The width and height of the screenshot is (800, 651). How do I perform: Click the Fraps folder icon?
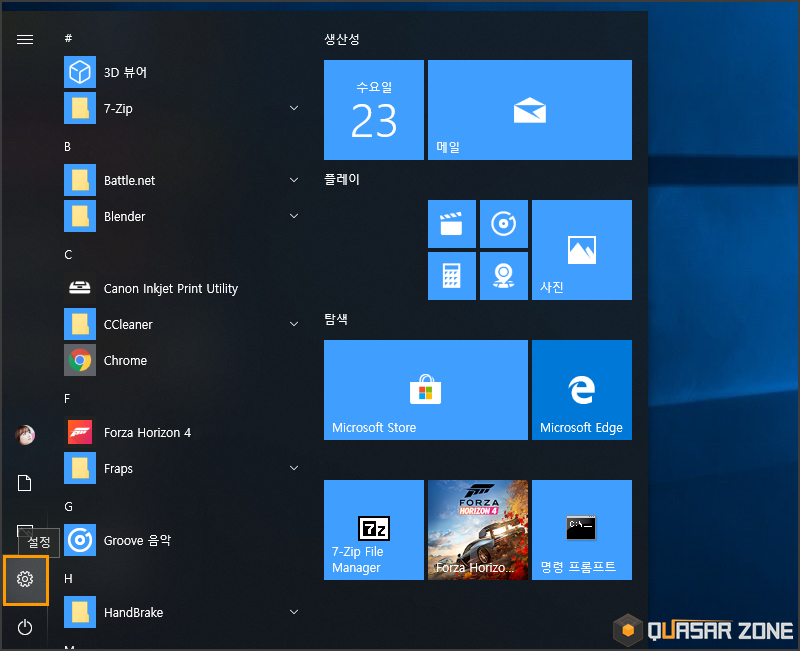(80, 468)
